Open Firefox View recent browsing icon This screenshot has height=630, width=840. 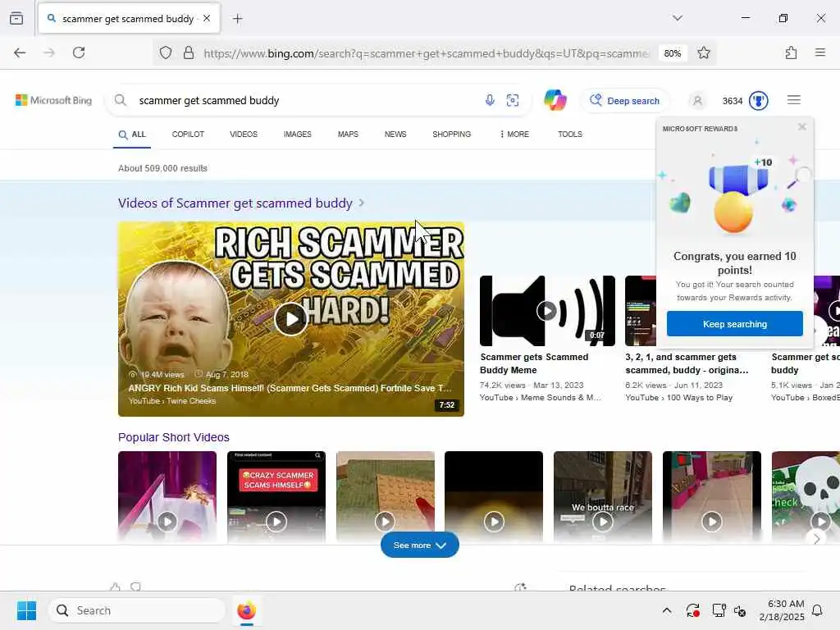tap(16, 18)
